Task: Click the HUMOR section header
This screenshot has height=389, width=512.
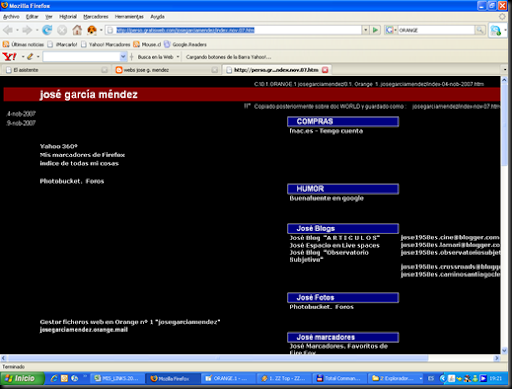Action: coord(343,189)
